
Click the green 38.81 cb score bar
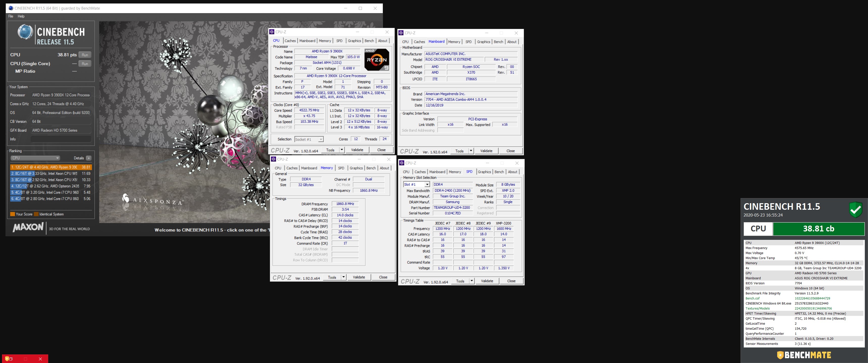pos(819,229)
